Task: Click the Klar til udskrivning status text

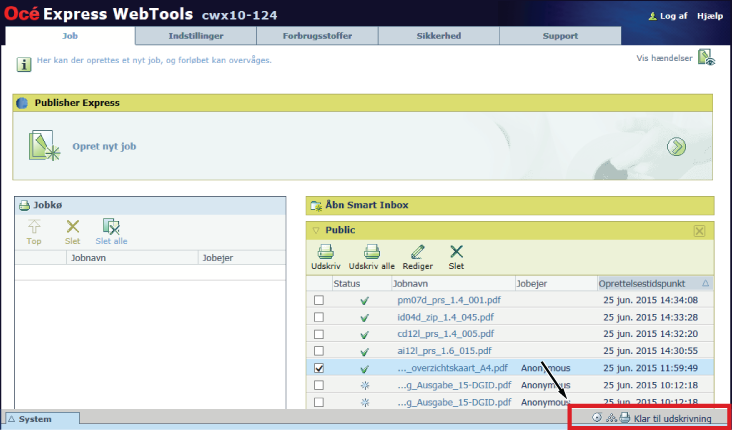Action: tap(672, 419)
